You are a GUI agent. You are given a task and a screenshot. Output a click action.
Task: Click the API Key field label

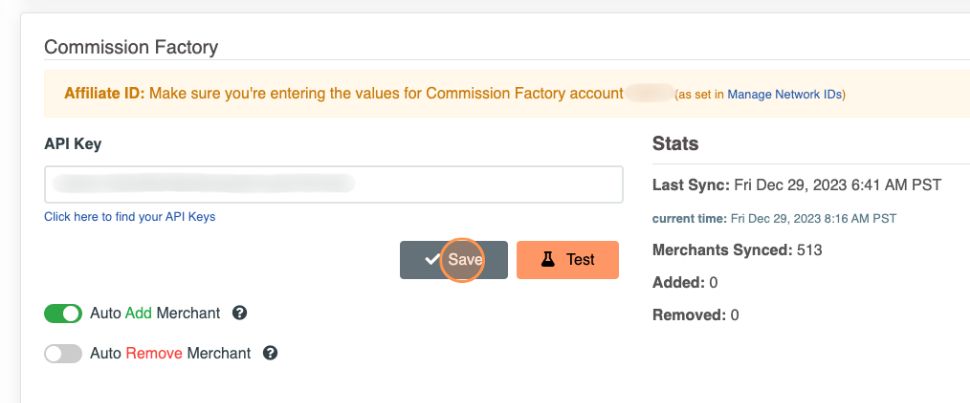[x=73, y=143]
